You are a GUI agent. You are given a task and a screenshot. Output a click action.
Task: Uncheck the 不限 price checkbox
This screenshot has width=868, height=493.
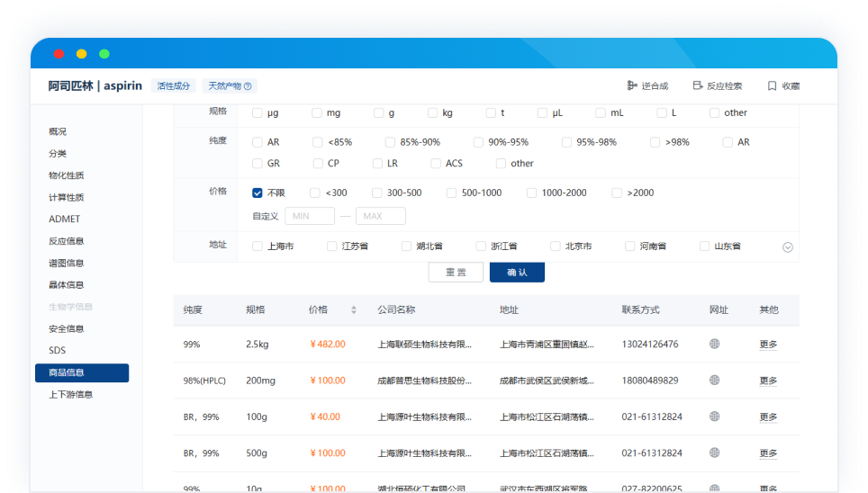point(258,193)
